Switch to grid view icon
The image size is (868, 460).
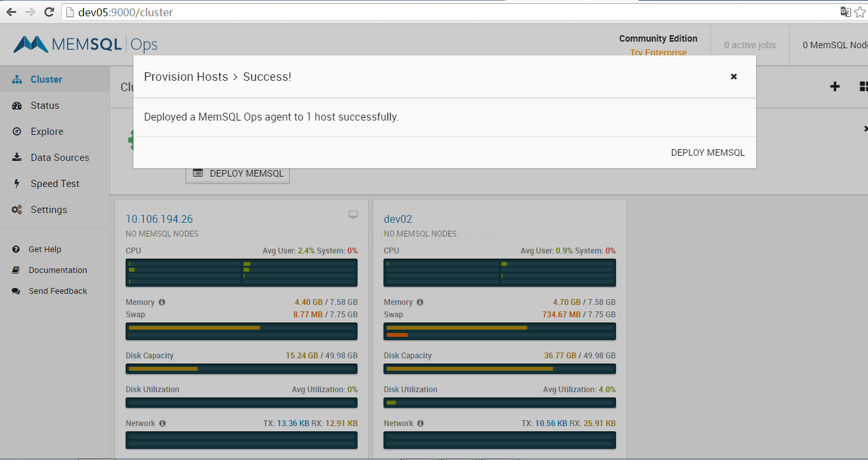(x=863, y=87)
